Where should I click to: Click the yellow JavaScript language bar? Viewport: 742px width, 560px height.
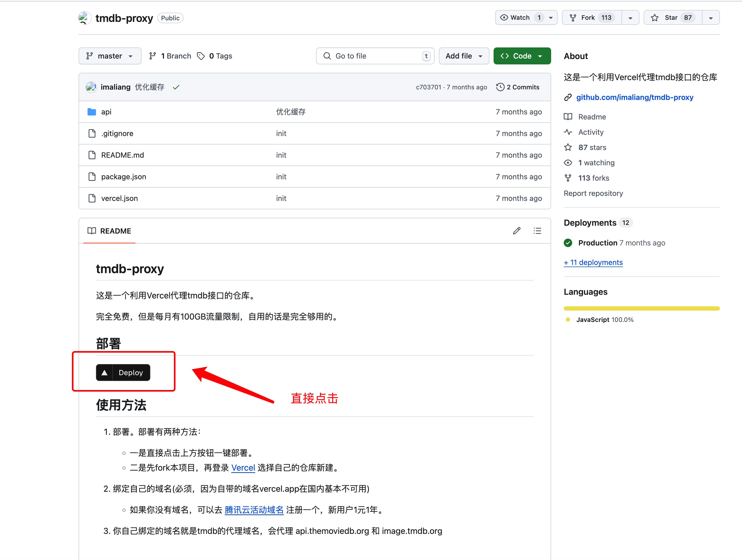point(641,308)
